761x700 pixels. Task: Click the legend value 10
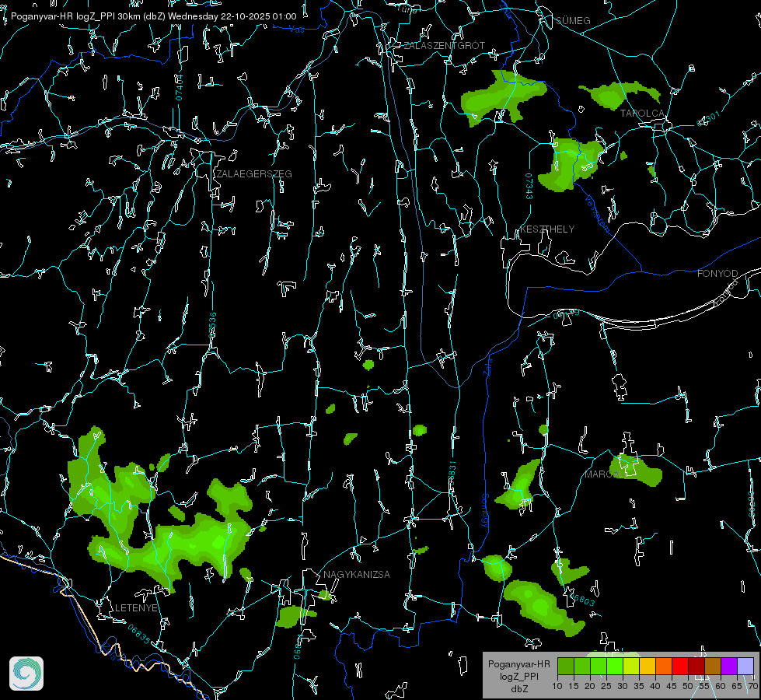point(557,687)
